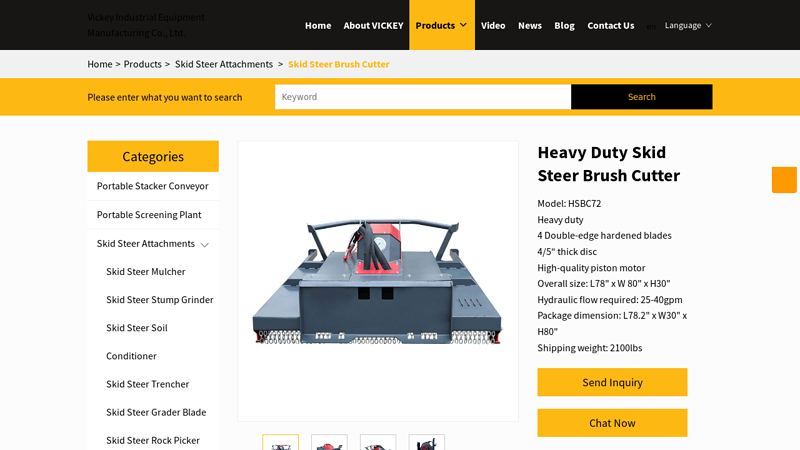
Task: Select Skid Steer Rock Picker subcategory
Action: tap(153, 440)
